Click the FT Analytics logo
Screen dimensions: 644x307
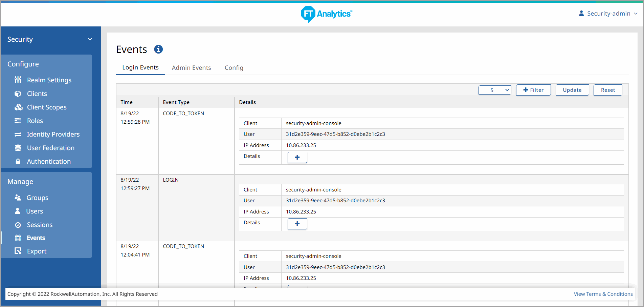(x=327, y=14)
